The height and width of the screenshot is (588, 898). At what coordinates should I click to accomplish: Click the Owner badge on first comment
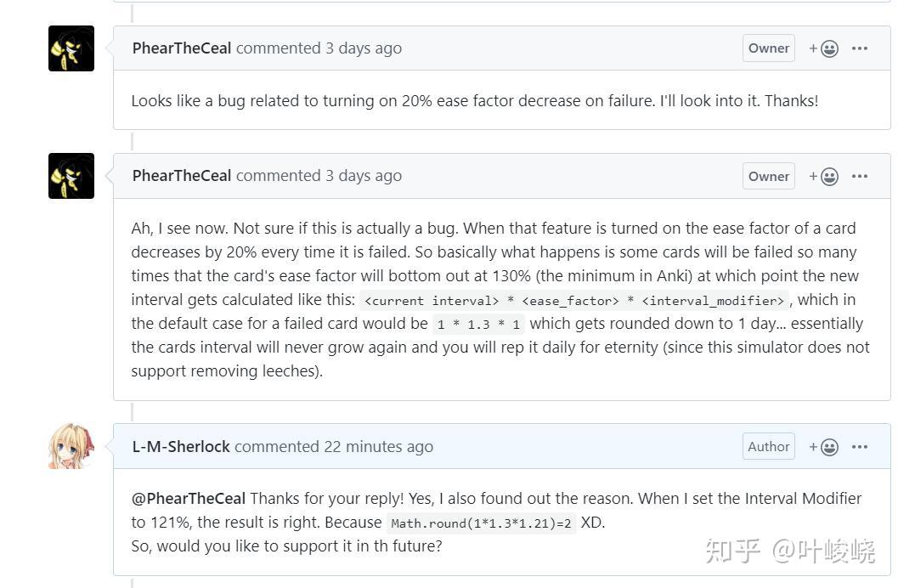click(x=769, y=48)
